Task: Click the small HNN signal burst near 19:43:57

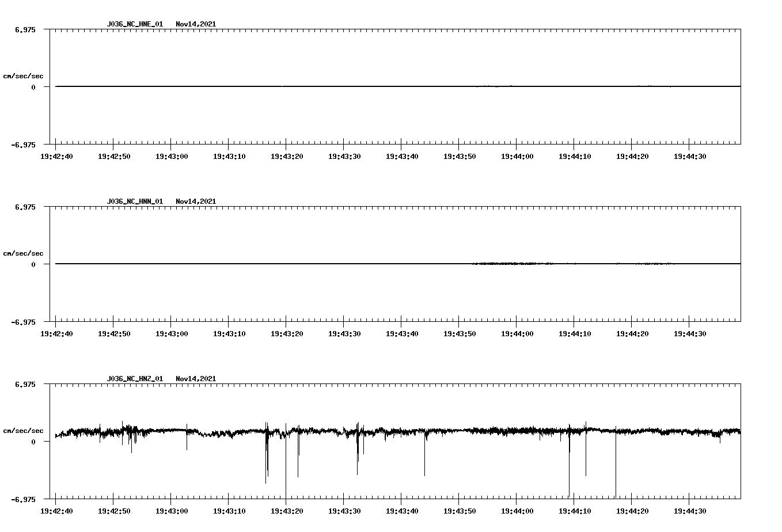Action: pos(513,264)
